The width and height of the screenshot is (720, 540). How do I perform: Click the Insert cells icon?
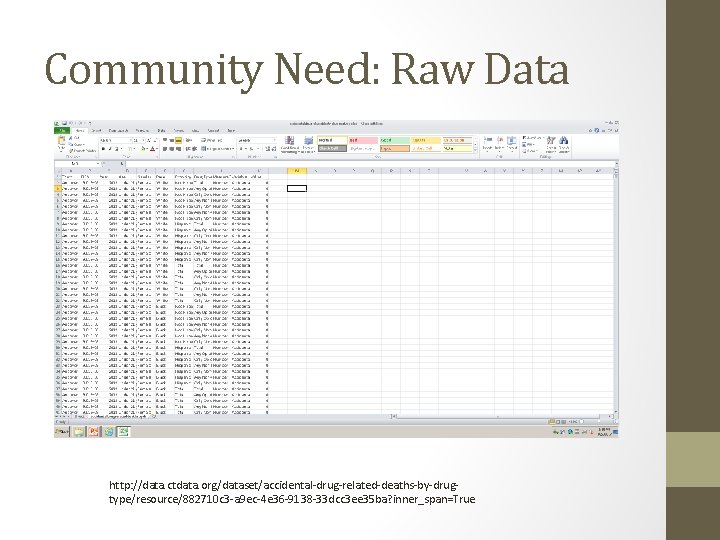click(x=487, y=140)
